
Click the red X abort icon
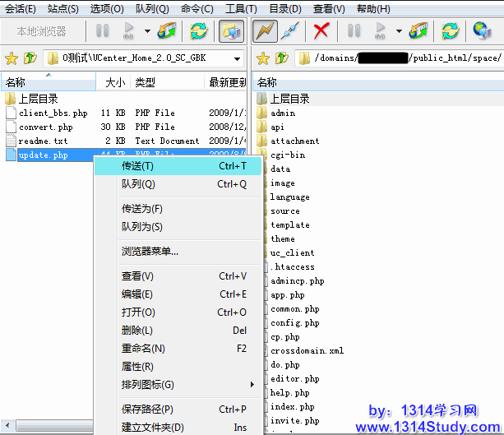(321, 32)
